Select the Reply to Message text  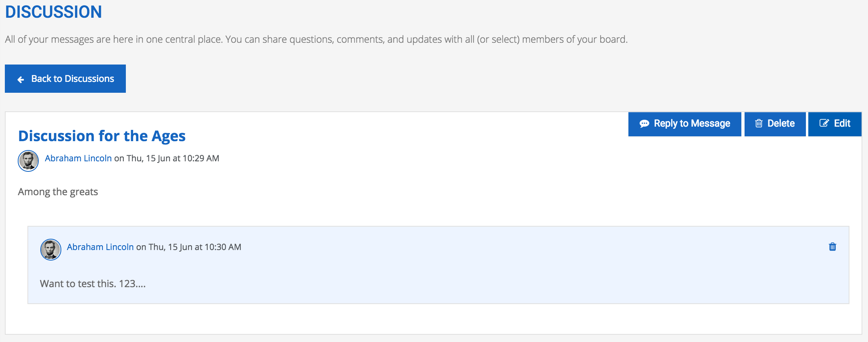click(692, 123)
